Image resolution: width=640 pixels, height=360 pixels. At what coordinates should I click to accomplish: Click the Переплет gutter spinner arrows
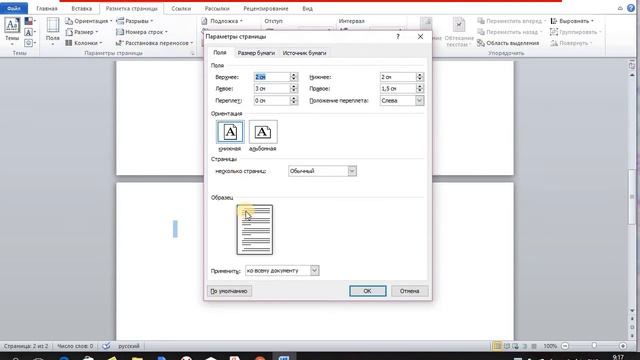[x=293, y=100]
